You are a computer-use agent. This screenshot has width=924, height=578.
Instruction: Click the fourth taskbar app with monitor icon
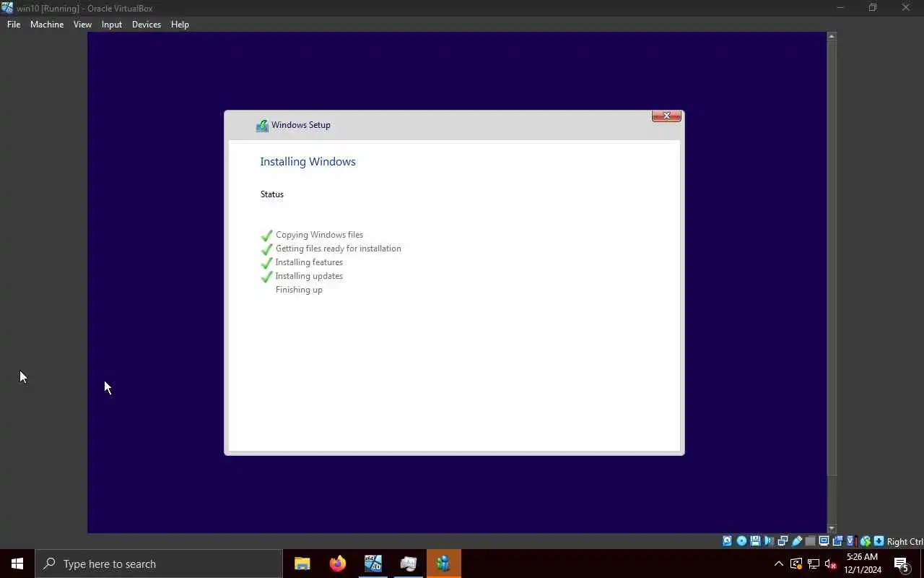408,564
